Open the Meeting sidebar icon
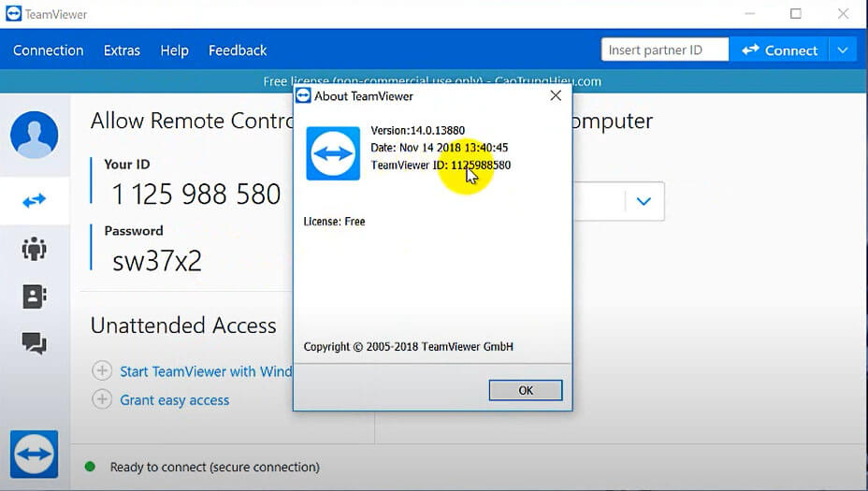This screenshot has width=868, height=491. [x=35, y=249]
